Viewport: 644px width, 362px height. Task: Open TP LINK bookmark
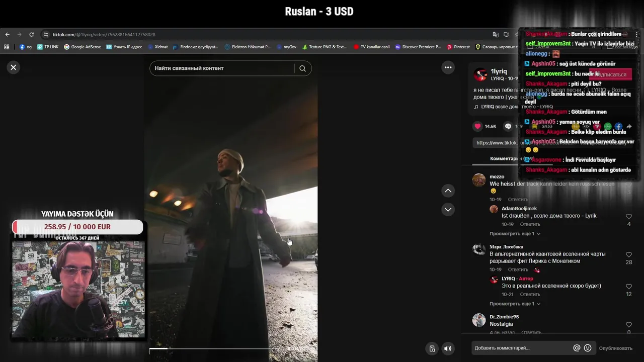(48, 47)
